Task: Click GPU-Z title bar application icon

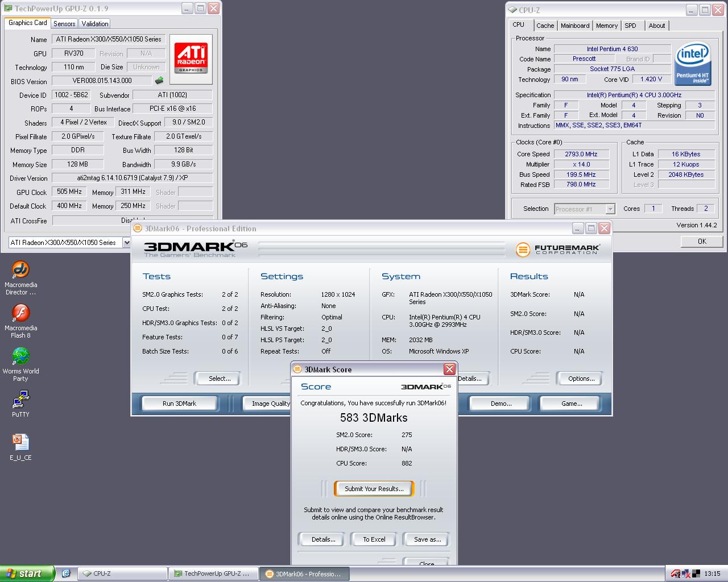Action: 8,9
